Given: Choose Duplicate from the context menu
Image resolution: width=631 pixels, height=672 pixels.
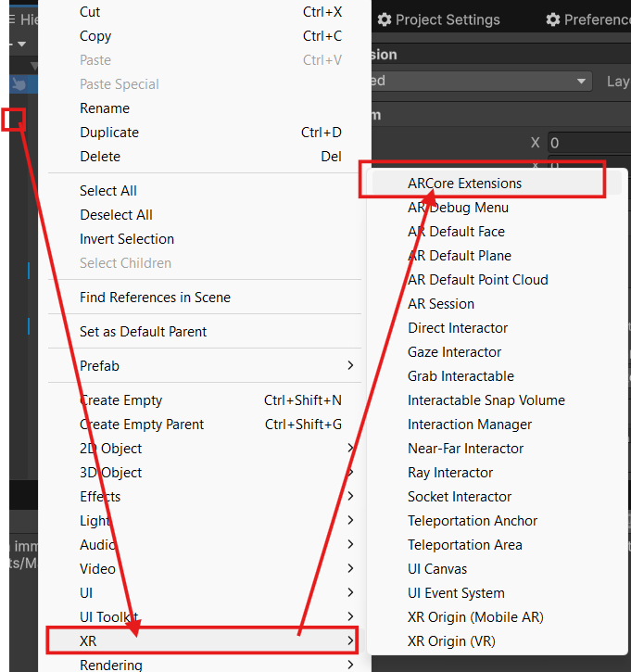Looking at the screenshot, I should 109,133.
